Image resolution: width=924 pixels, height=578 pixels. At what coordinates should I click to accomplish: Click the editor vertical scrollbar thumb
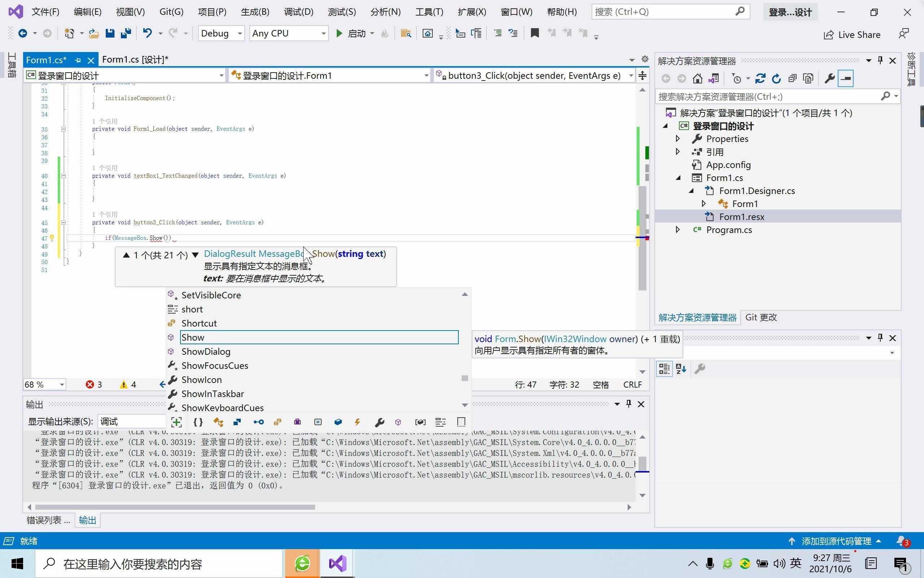pos(642,238)
